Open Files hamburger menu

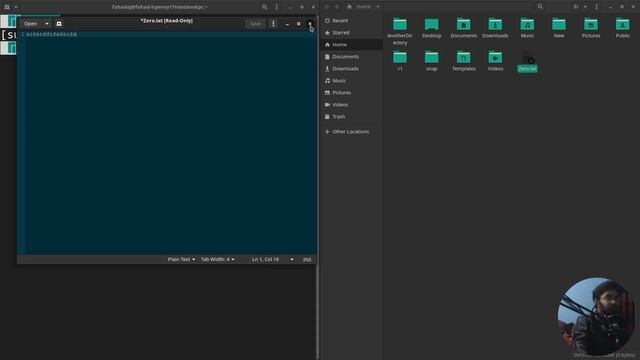tap(596, 7)
